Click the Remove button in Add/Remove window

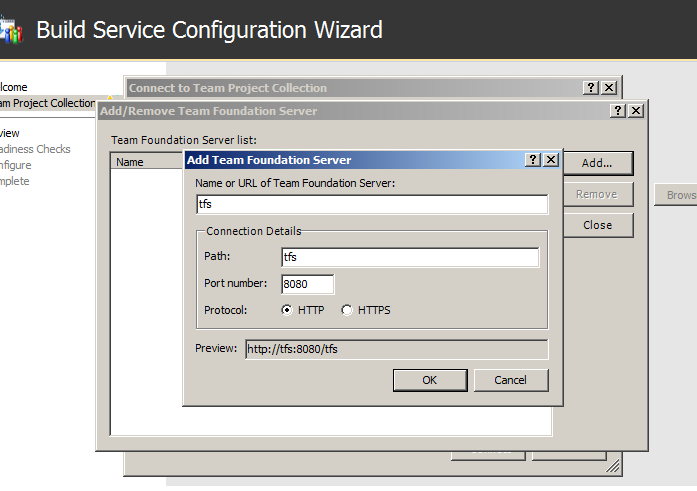coord(597,194)
